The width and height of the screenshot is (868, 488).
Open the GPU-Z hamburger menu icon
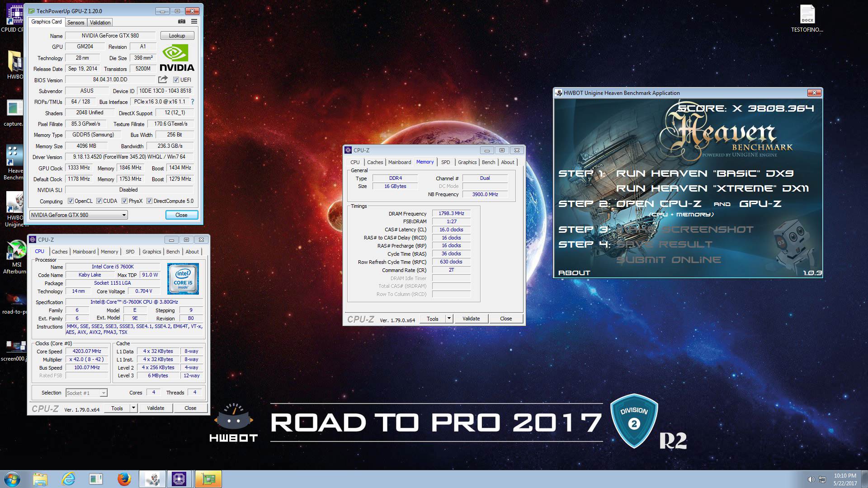point(194,21)
